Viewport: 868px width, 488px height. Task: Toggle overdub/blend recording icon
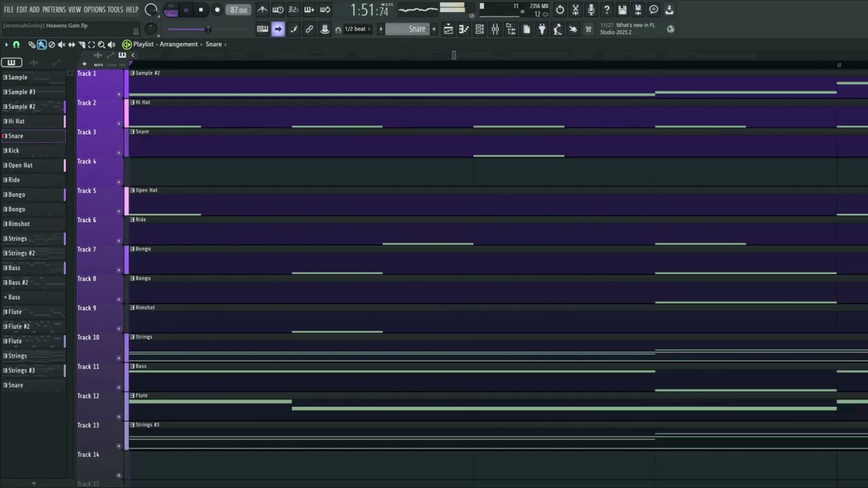309,9
